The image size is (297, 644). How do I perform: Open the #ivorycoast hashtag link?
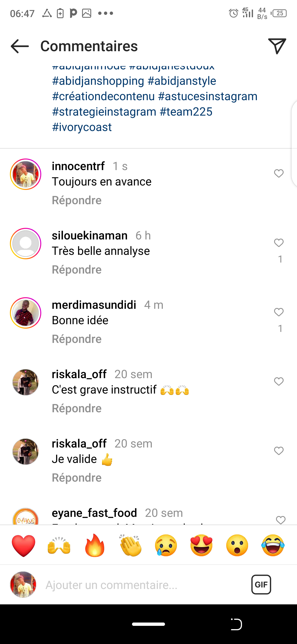[82, 127]
